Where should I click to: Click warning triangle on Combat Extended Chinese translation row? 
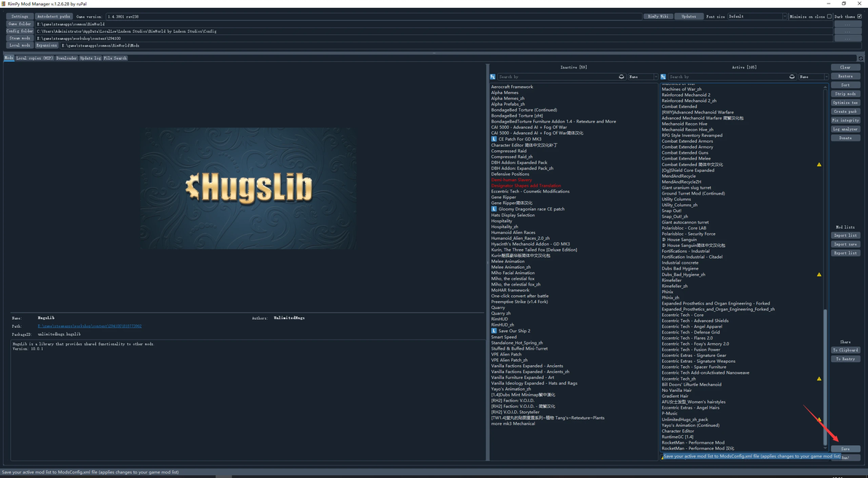point(818,165)
